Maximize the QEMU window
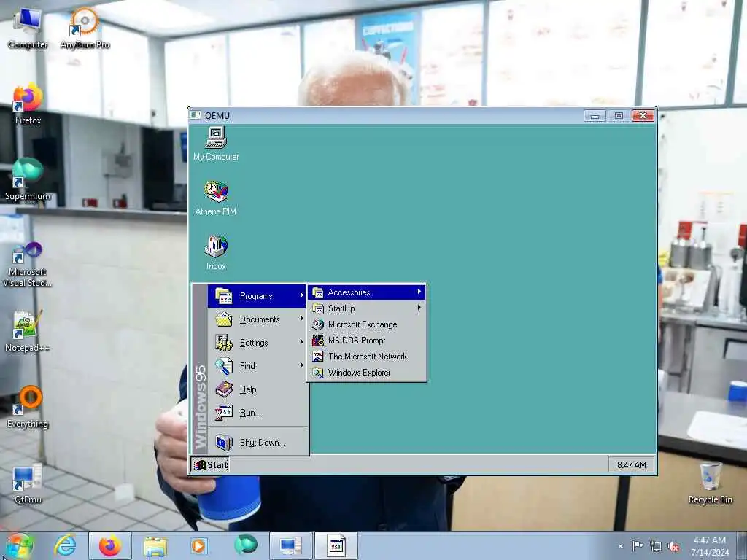 pyautogui.click(x=619, y=116)
